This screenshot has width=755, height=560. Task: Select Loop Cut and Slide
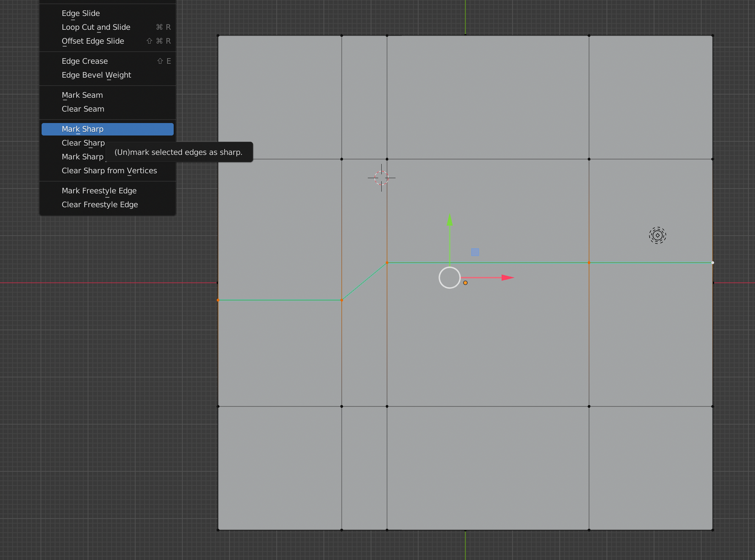click(108, 27)
